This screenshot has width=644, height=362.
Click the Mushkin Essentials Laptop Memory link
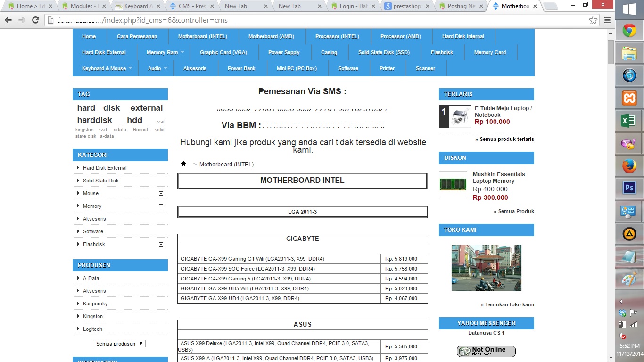click(x=499, y=178)
